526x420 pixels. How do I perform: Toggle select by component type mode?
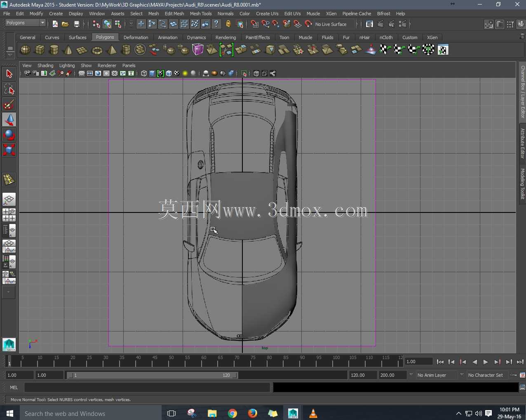(x=118, y=24)
